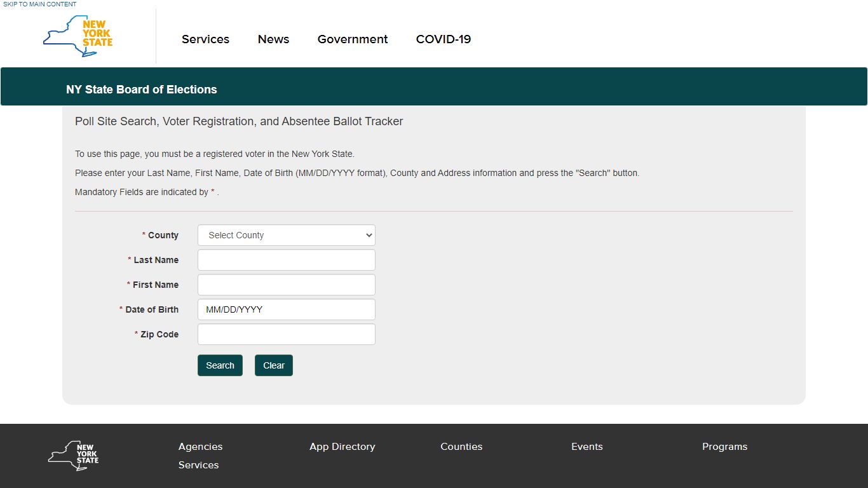Click the Last Name field label
Viewport: 868px width, 488px height.
[x=153, y=260]
